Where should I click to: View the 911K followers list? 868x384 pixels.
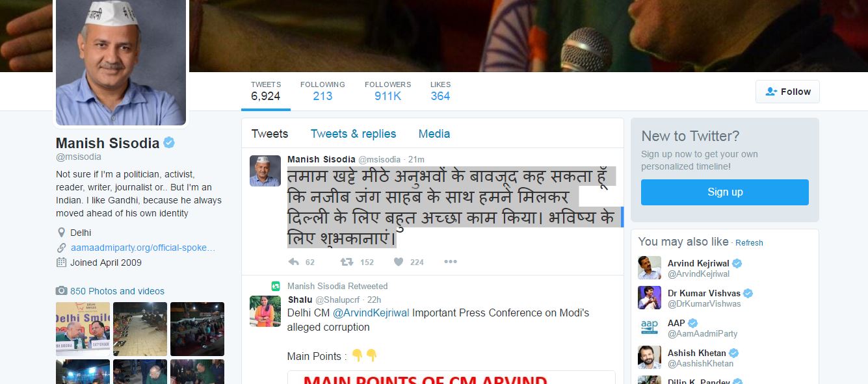(x=388, y=90)
